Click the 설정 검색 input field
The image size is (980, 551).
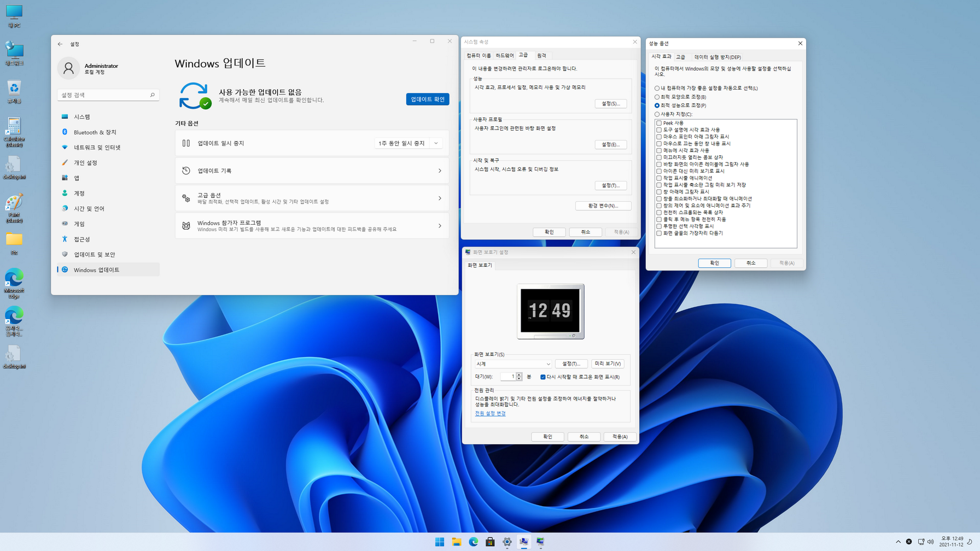point(108,95)
